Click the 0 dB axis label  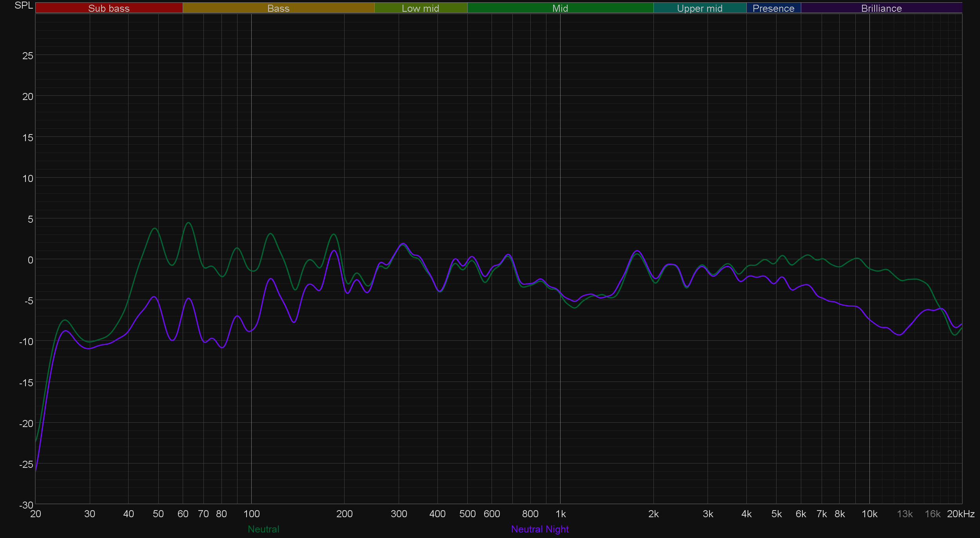click(x=30, y=260)
